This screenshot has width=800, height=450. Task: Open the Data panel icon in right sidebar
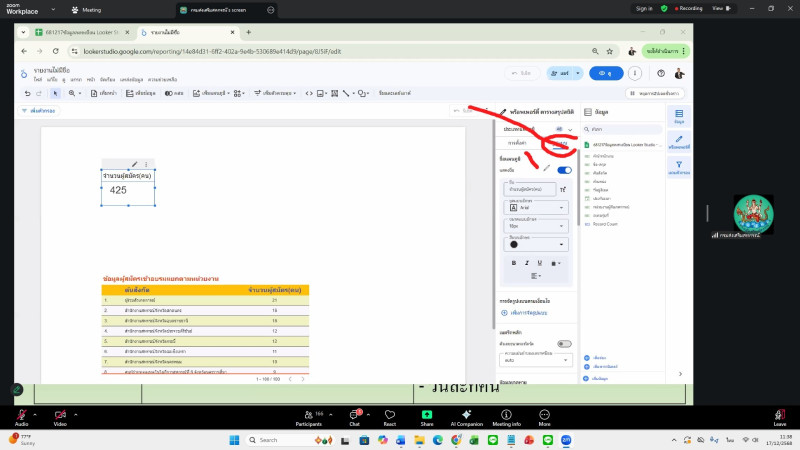[x=679, y=119]
